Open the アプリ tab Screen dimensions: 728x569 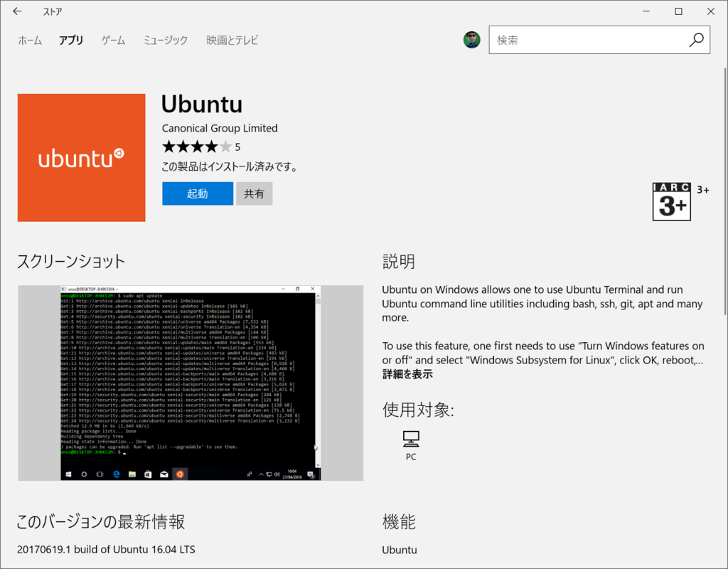click(x=71, y=41)
